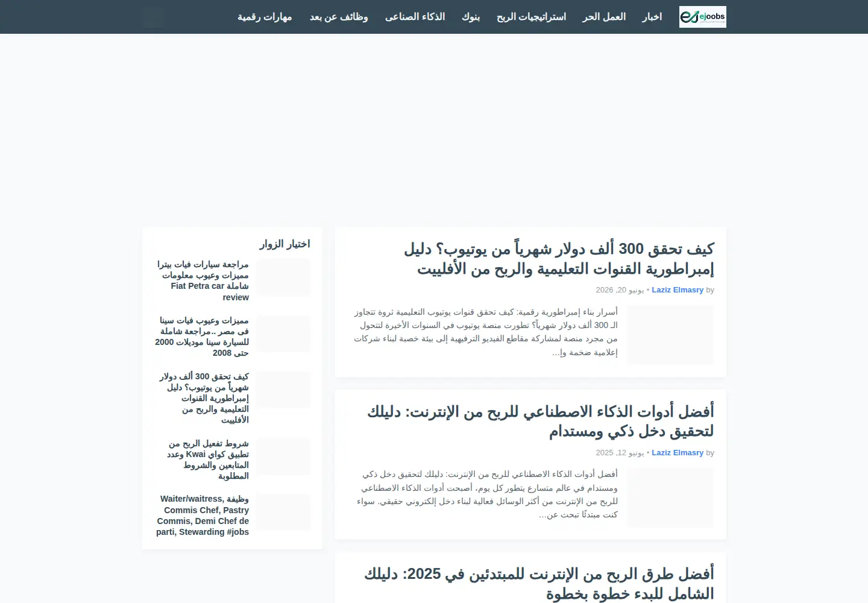
Task: Click the sidebar thumbnail beside فيات سينا post
Action: click(x=283, y=333)
